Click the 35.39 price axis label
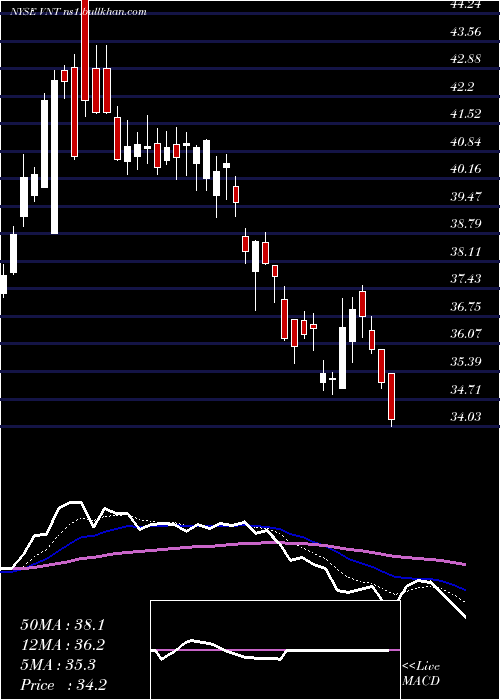500x700 pixels. tap(467, 362)
